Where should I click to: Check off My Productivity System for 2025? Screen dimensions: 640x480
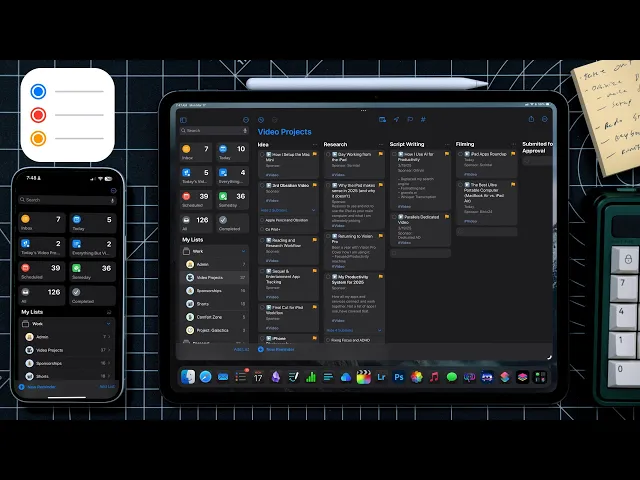[x=328, y=277]
